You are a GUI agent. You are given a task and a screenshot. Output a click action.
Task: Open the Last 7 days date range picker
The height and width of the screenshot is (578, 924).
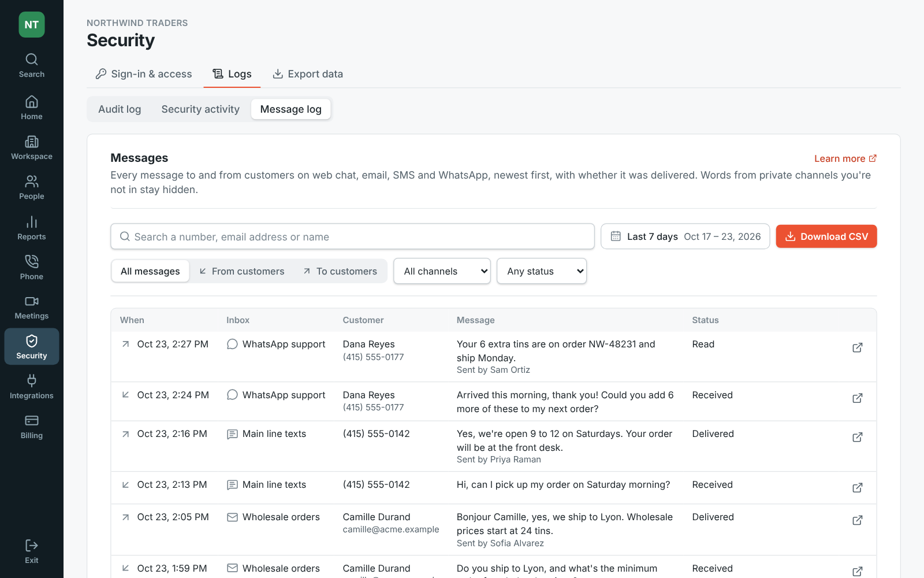coord(685,236)
